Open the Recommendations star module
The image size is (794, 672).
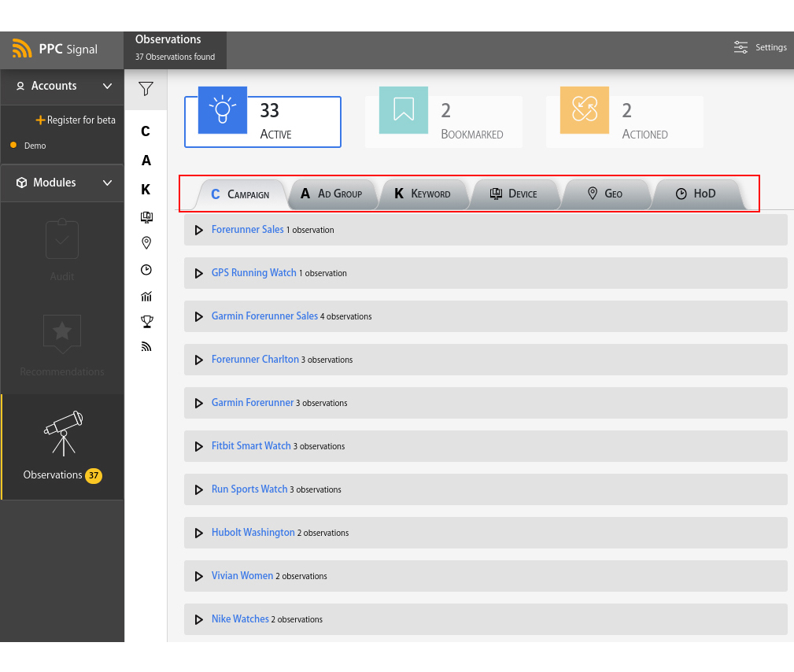62,346
